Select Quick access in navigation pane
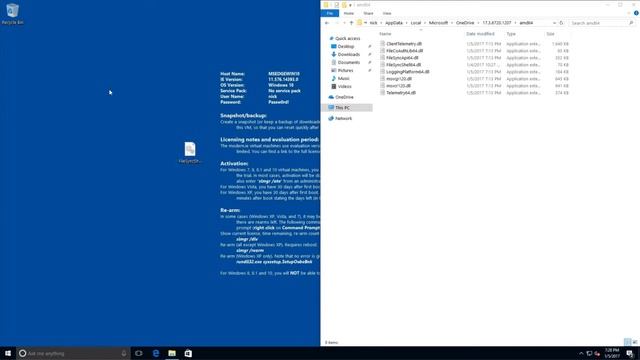 click(347, 38)
